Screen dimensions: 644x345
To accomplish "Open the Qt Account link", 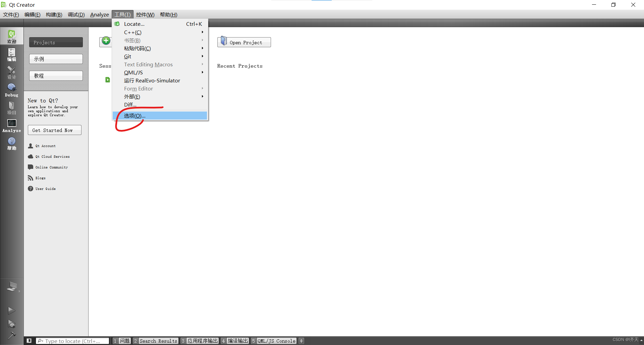I will point(46,146).
